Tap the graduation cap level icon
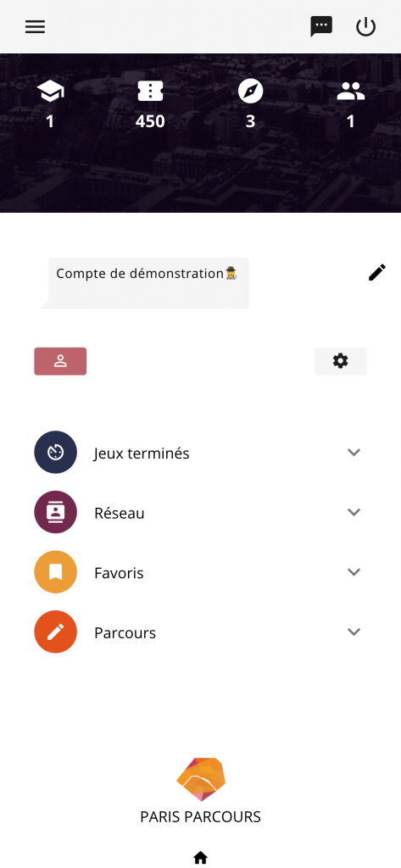The height and width of the screenshot is (868, 401). pos(50,92)
